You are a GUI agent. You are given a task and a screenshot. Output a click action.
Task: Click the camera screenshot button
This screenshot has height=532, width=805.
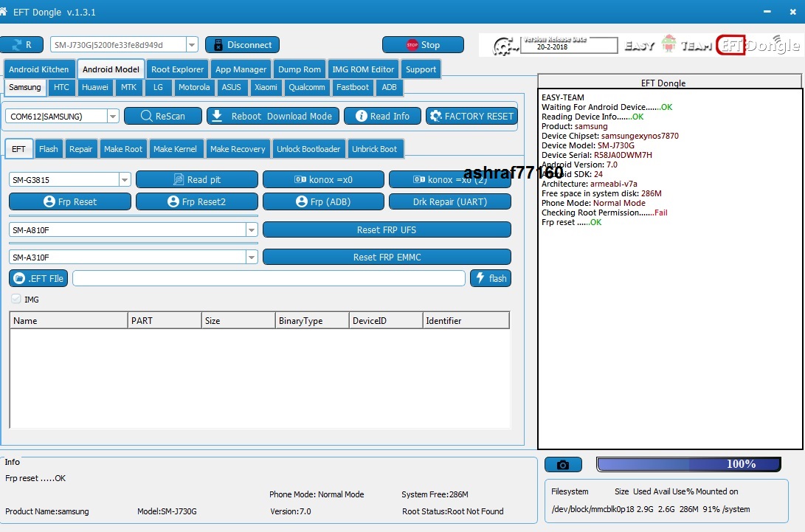(563, 465)
